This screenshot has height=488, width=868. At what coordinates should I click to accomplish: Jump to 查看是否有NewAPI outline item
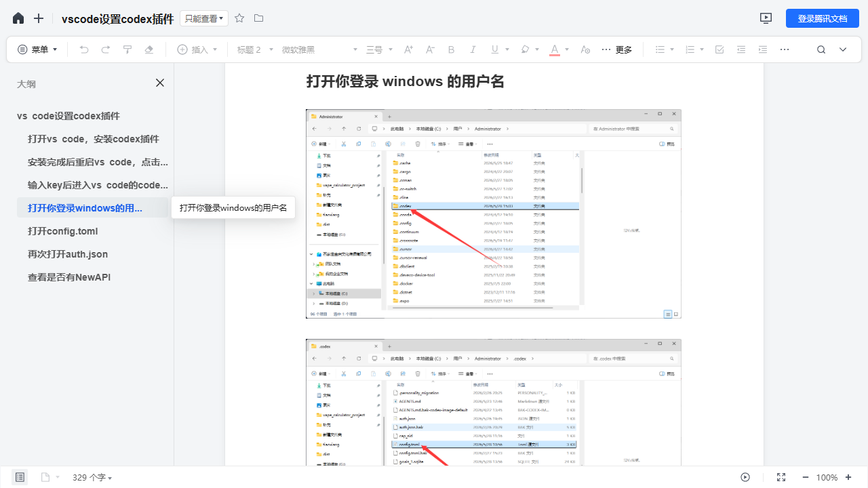click(69, 277)
